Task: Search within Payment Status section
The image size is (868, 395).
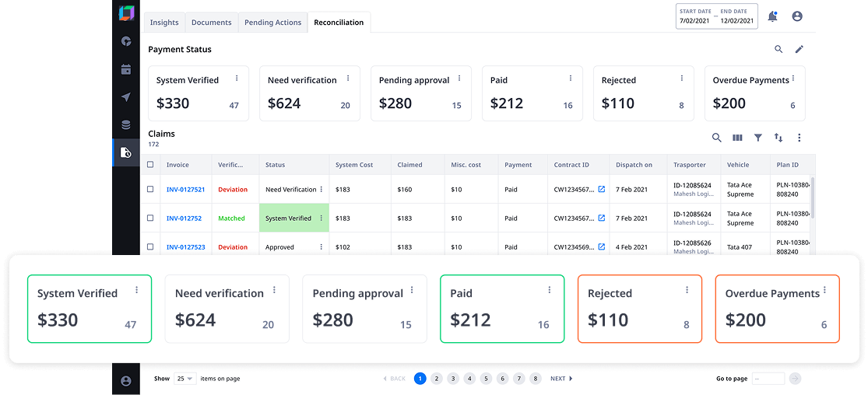Action: point(778,49)
